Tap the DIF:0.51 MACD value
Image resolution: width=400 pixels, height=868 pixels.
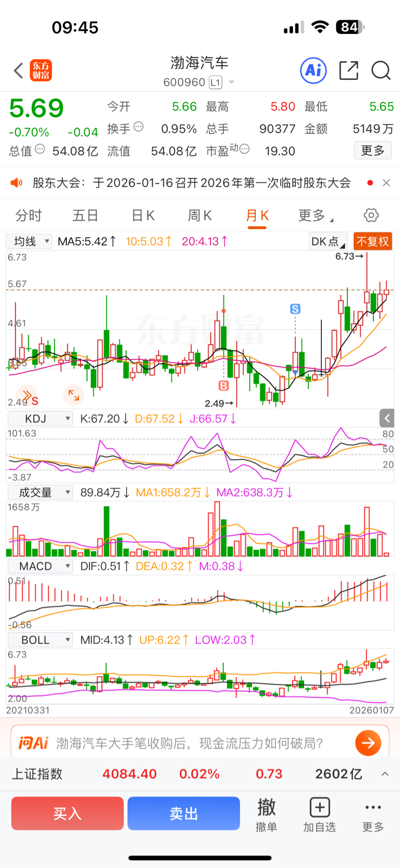pyautogui.click(x=105, y=566)
